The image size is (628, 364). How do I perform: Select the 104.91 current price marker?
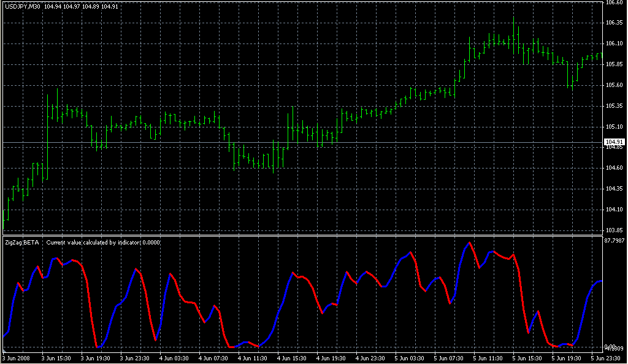(614, 142)
